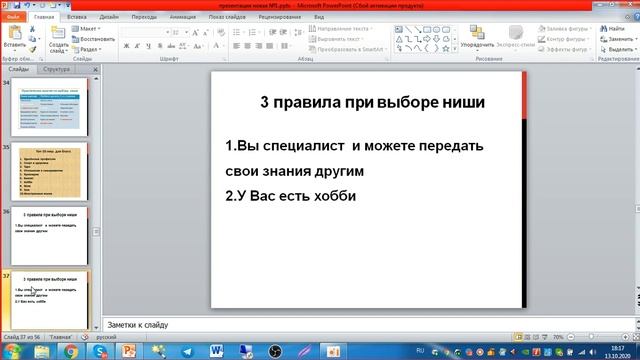This screenshot has height=360, width=640.
Task: Click the numbered list icon
Action: pyautogui.click(x=253, y=32)
